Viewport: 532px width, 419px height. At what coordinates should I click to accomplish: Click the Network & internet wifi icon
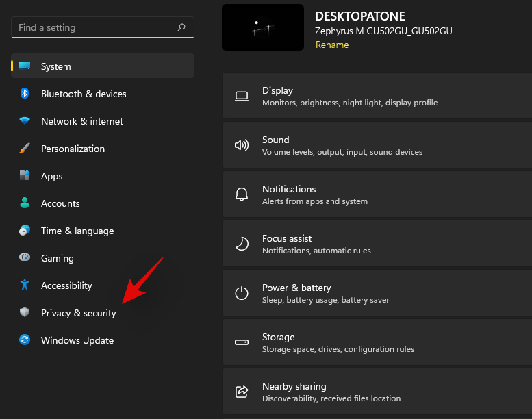25,121
